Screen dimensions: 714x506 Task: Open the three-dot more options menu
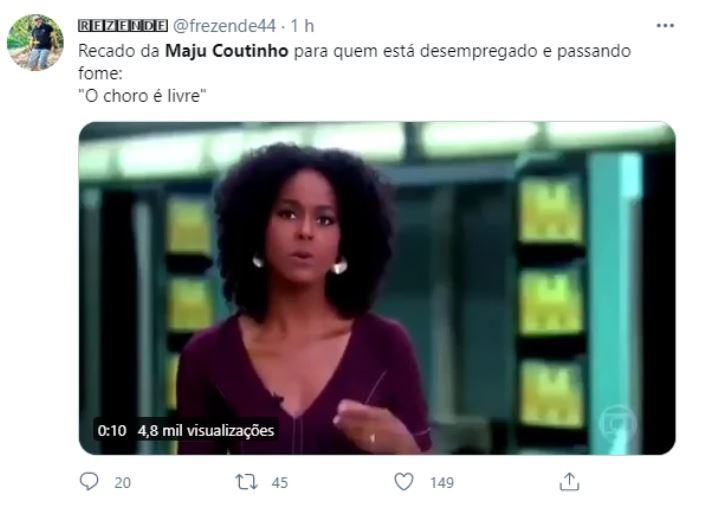pyautogui.click(x=665, y=26)
